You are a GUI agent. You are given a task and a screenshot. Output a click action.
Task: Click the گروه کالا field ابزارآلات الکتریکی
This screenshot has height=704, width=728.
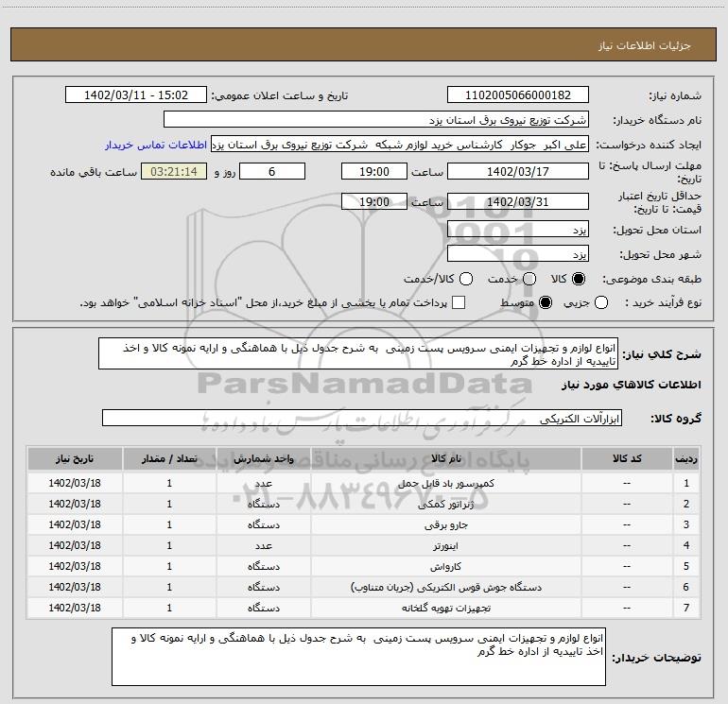362,418
